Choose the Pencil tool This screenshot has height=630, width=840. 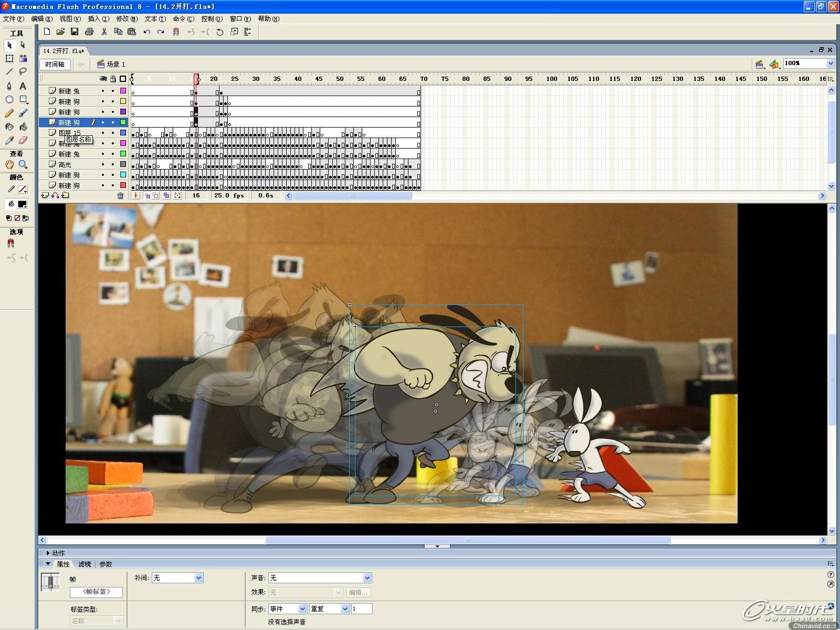pyautogui.click(x=9, y=113)
